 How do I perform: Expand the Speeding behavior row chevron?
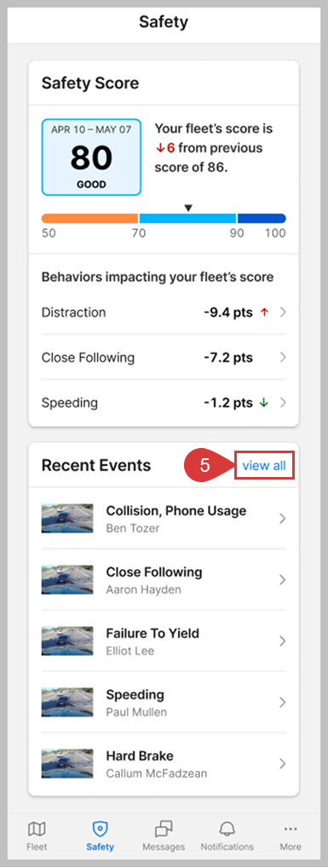coord(283,403)
